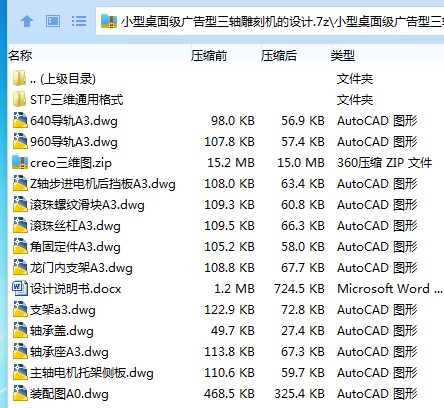
Task: Click the 122.9 KB original size value
Action: coord(229,310)
